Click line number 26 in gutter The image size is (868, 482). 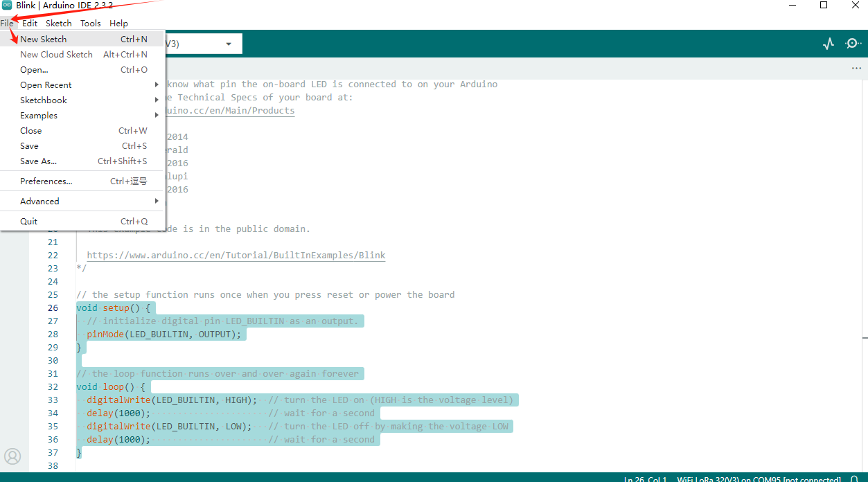(53, 308)
